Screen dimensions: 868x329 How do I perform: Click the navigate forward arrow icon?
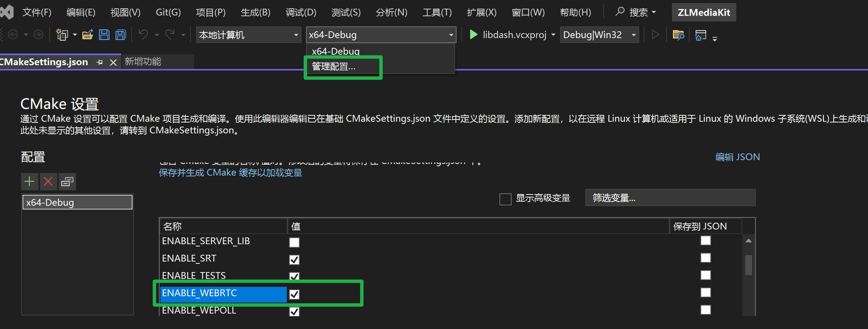[38, 35]
